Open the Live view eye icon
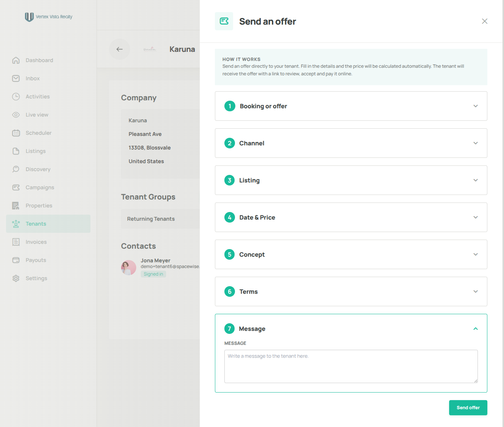This screenshot has height=427, width=504. 16,115
